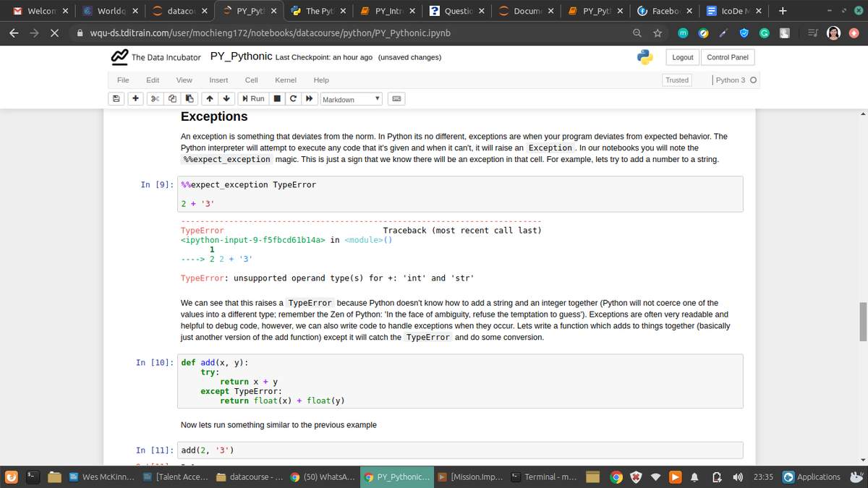The image size is (868, 488).
Task: Open Terminal window from the taskbar
Action: coord(543,477)
